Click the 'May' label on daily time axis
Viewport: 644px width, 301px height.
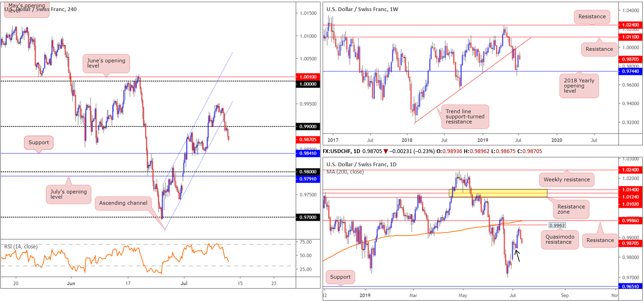(x=463, y=295)
